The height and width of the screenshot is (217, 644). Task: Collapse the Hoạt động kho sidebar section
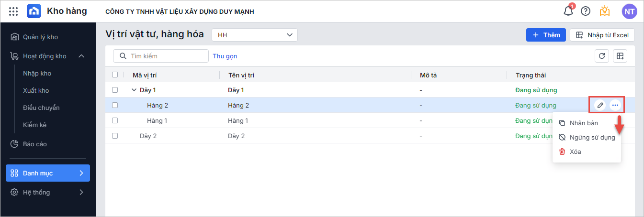[81, 56]
